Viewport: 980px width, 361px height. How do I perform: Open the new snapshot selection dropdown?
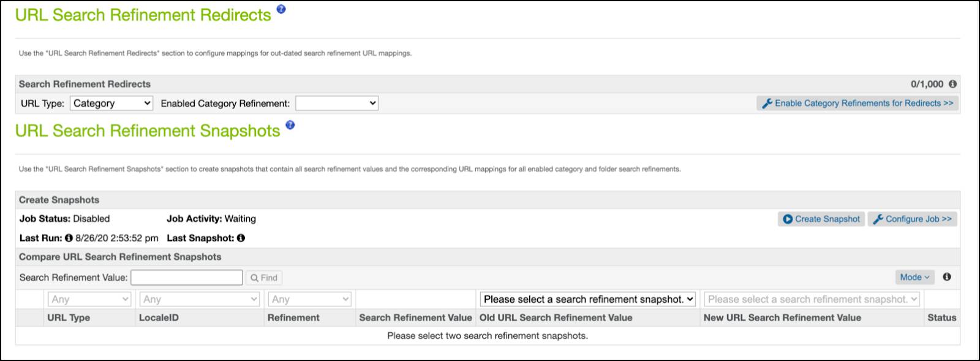[812, 299]
